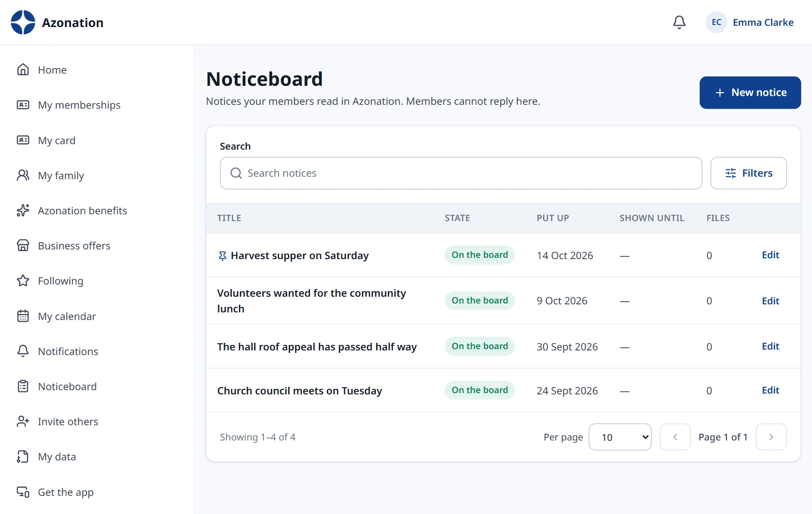812x514 pixels.
Task: Click the Business offers shop icon
Action: click(23, 246)
